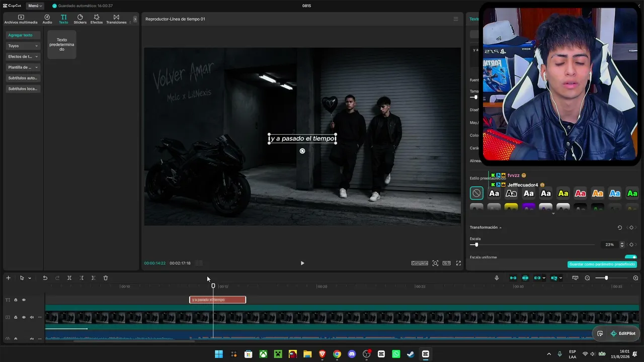Open Subtítulos locales option
This screenshot has width=644, height=362.
(x=23, y=88)
